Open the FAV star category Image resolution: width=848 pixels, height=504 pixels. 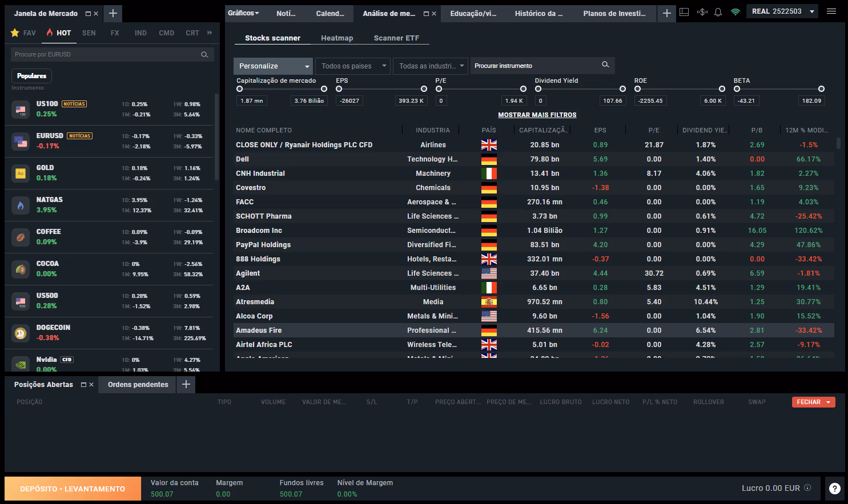23,33
